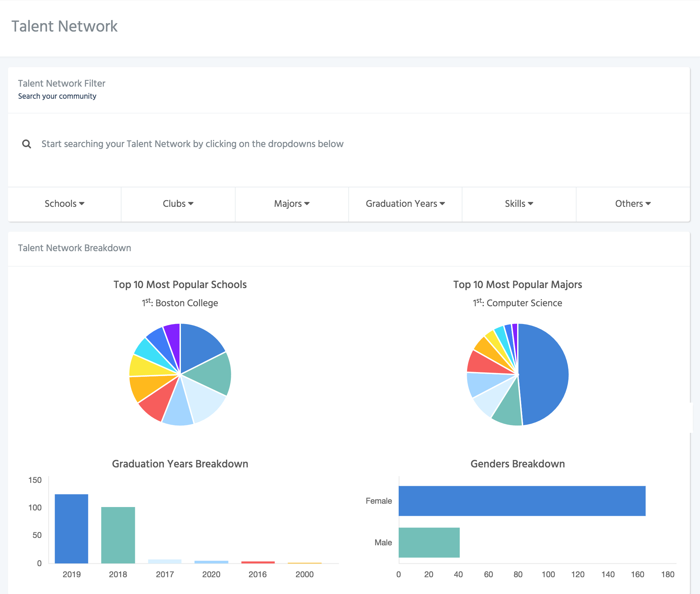The image size is (700, 594).
Task: Select the teal Male gender bar
Action: [x=429, y=542]
